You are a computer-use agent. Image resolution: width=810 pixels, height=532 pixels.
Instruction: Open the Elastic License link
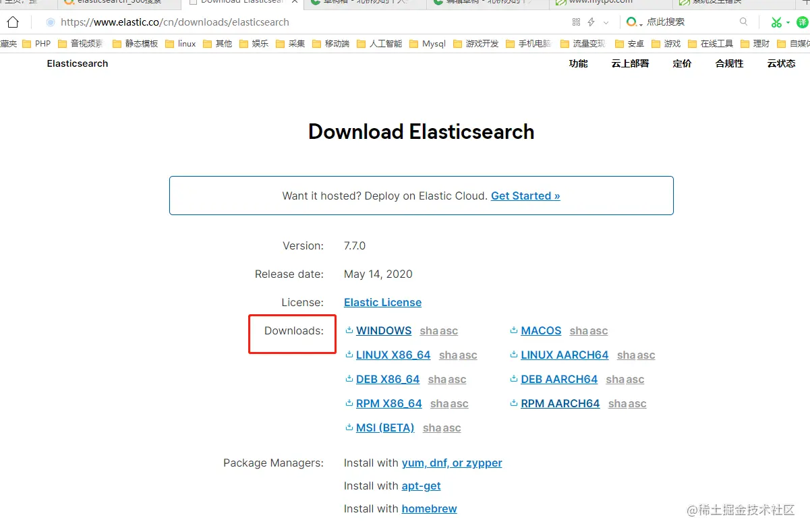tap(382, 302)
